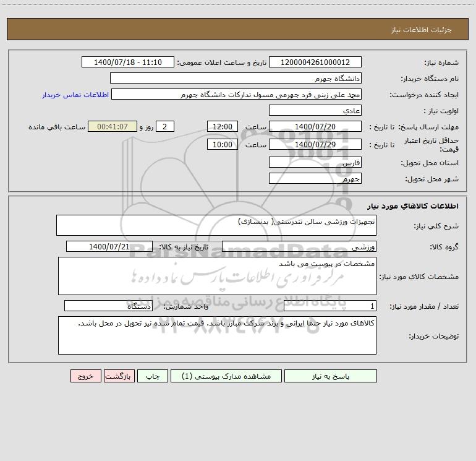Click the general description 'تجهیزات ورزشی سالن تندرستی'
This screenshot has width=476, height=461.
click(x=216, y=225)
